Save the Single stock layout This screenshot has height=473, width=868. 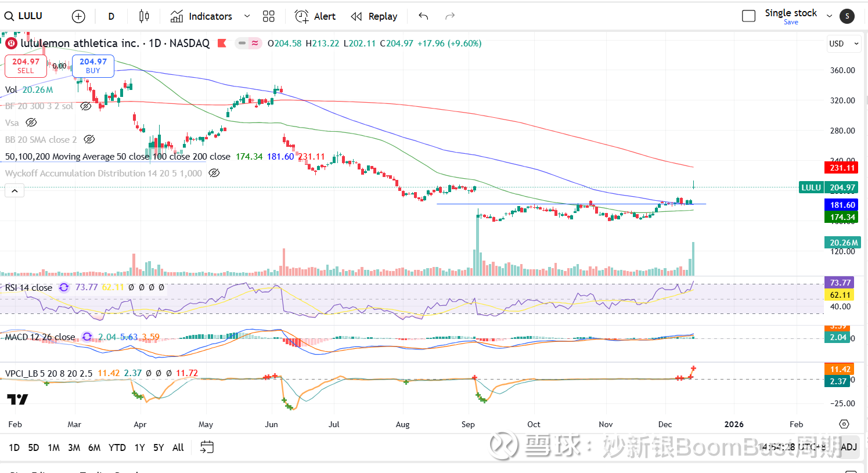[791, 22]
